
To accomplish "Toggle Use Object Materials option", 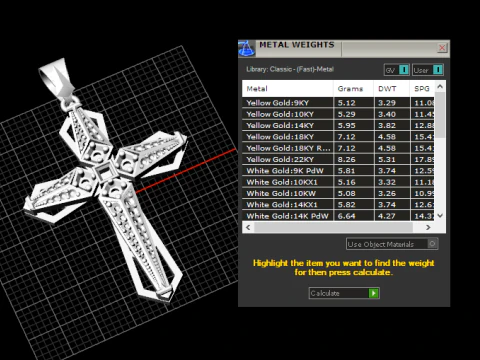I will 392,244.
